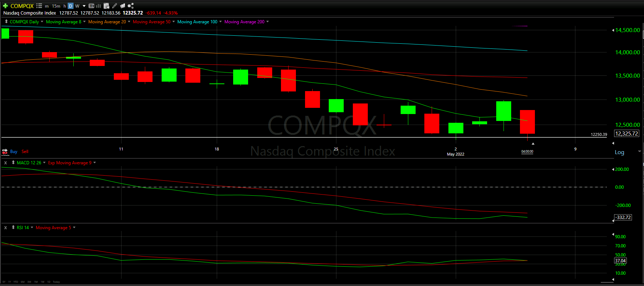This screenshot has width=644, height=286.
Task: Click the share chart icon
Action: pos(131,6)
